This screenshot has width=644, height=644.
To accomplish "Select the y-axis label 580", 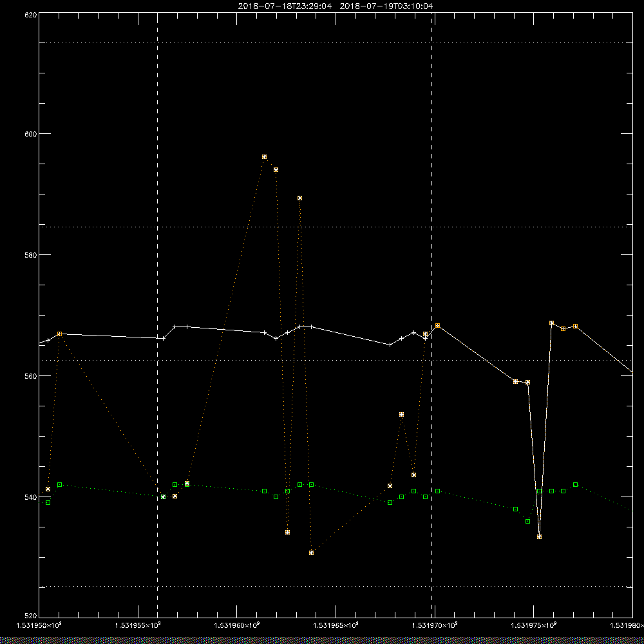I will pyautogui.click(x=30, y=254).
